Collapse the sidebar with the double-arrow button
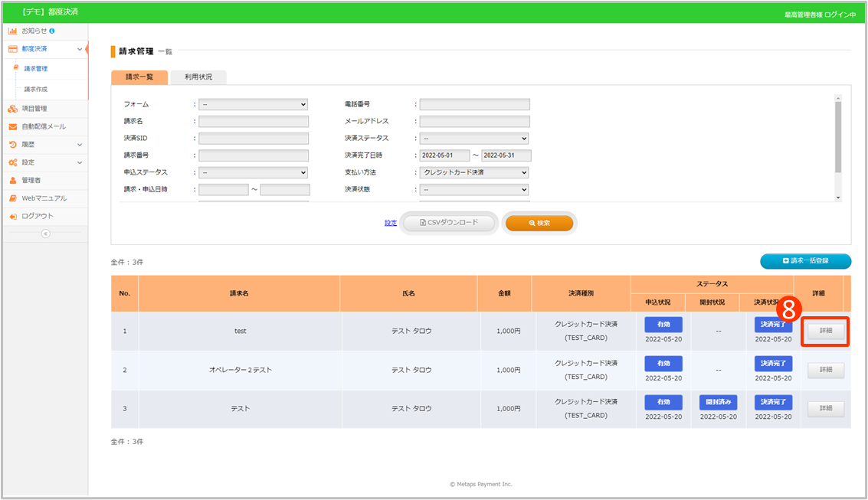868x500 pixels. 45,234
